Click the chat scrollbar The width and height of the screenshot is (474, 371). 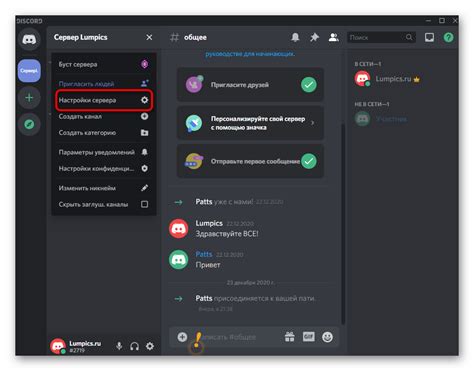point(343,223)
